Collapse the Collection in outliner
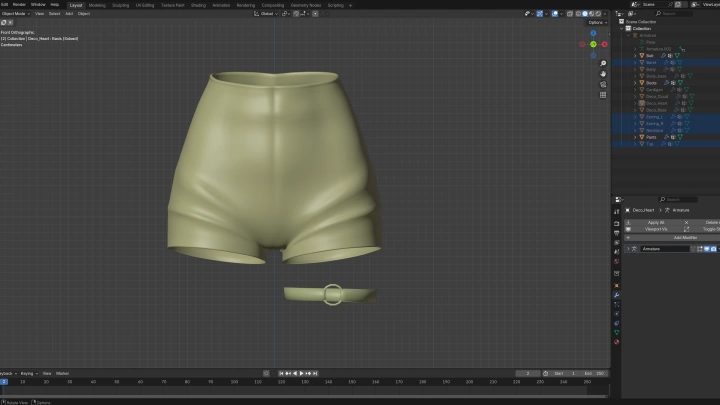720x405 pixels. pos(622,28)
